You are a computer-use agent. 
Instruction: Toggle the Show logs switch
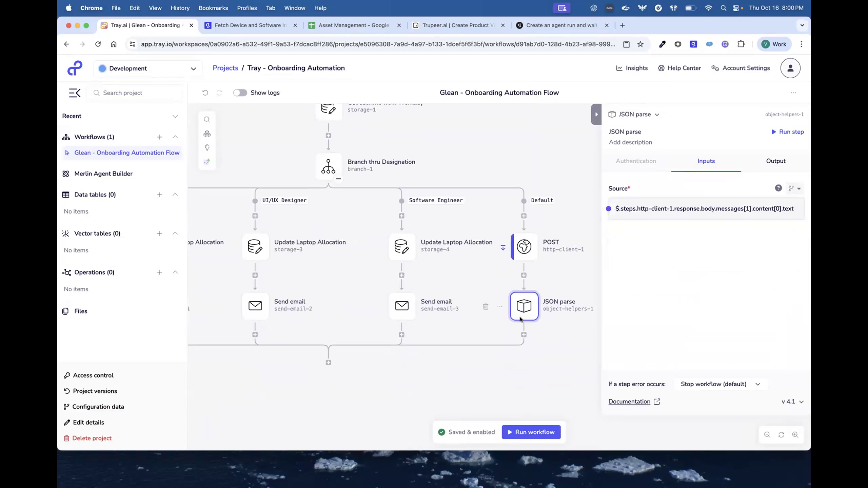pos(240,93)
